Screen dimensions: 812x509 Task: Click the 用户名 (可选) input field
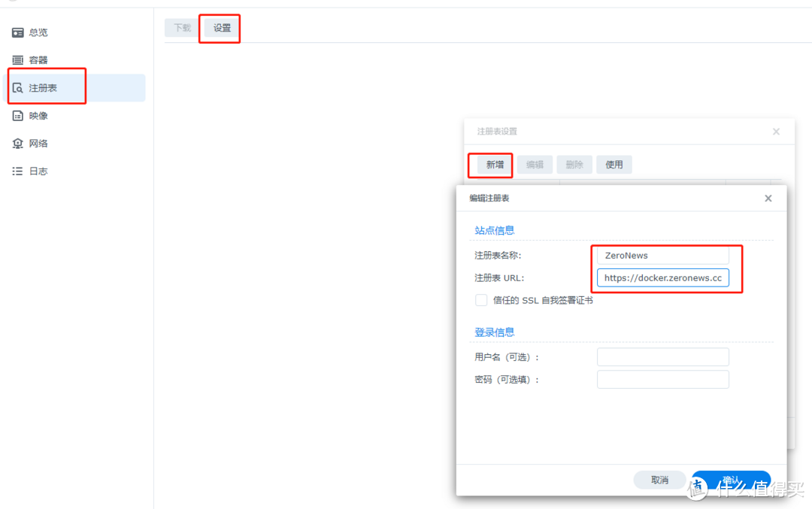click(x=662, y=356)
